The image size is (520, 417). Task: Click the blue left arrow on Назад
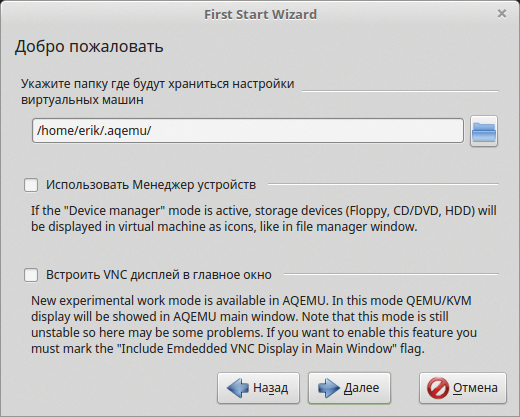(x=238, y=388)
